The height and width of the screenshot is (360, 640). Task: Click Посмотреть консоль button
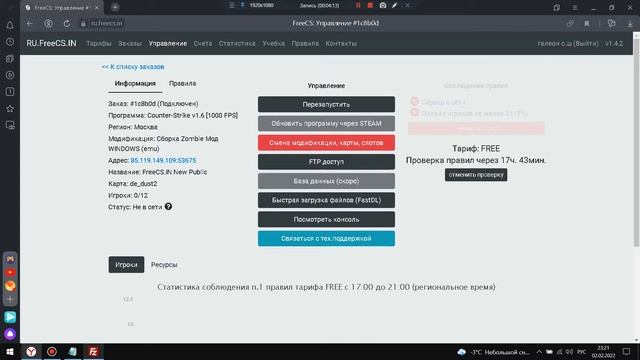point(326,219)
